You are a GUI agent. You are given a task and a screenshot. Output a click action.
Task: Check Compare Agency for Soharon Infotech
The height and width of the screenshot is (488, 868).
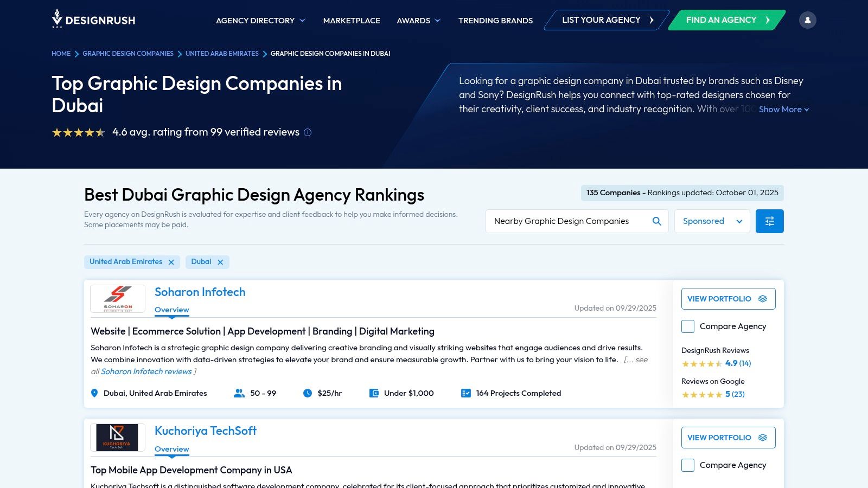(688, 326)
